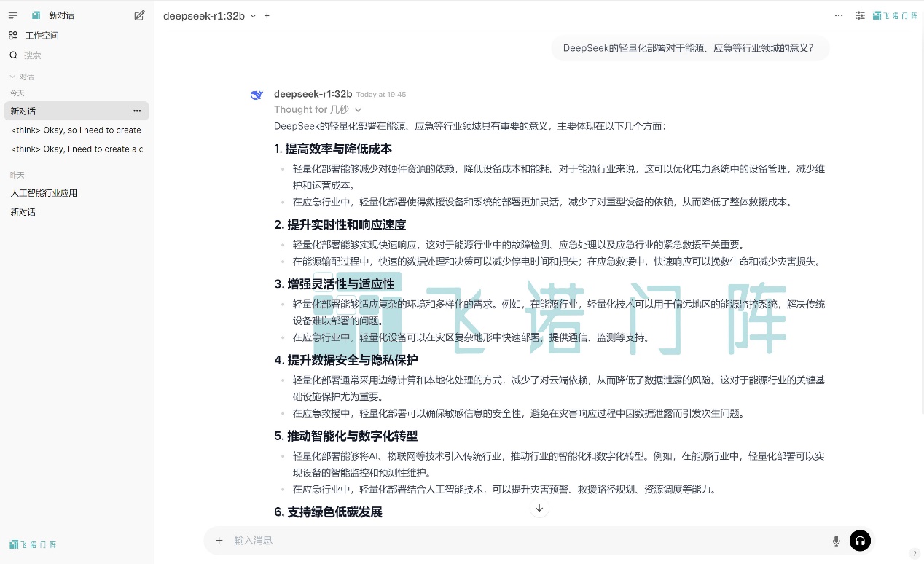
Task: Expand the Thought for 几秒 section
Action: click(x=318, y=110)
